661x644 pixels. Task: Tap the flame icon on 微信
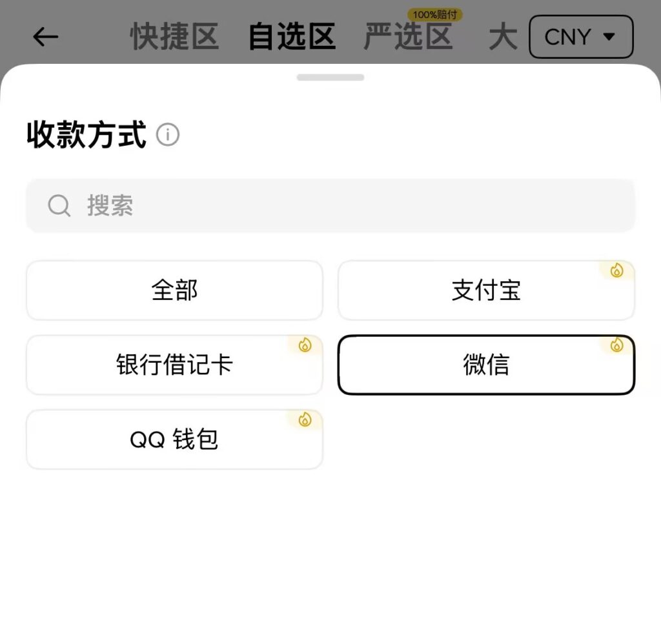(x=617, y=345)
